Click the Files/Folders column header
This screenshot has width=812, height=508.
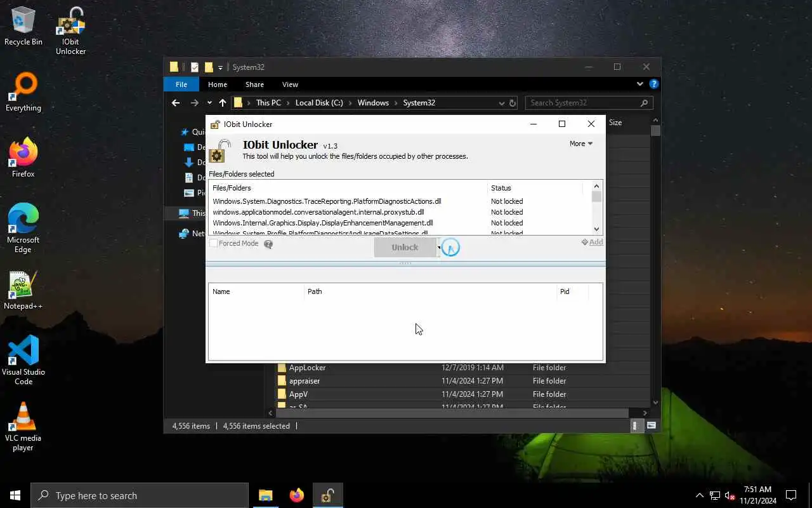(x=348, y=188)
